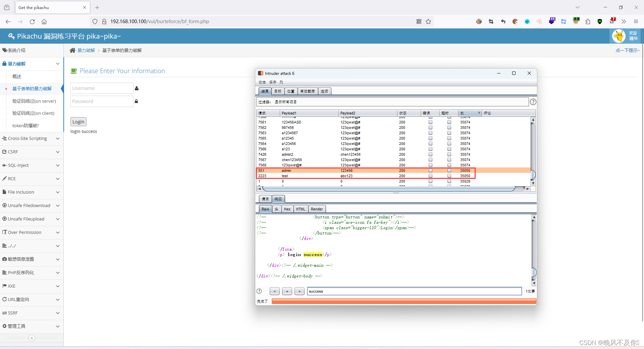Image resolution: width=644 pixels, height=349 pixels.
Task: Show the 请求 tab
Action: click(265, 199)
